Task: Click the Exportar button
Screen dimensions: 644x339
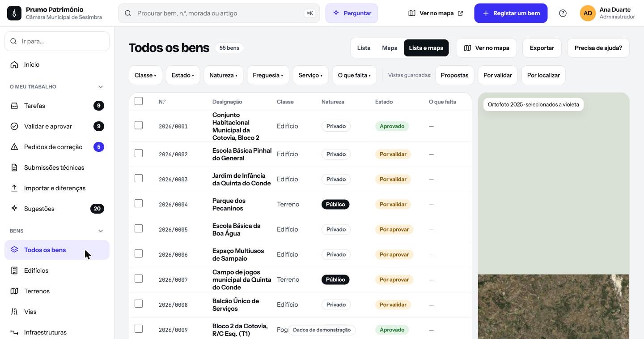Action: pyautogui.click(x=542, y=48)
